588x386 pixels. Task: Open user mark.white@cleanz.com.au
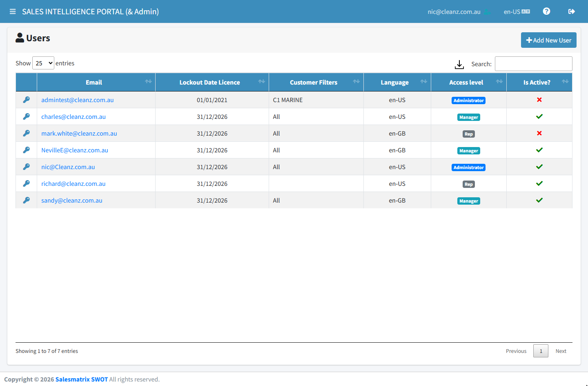pos(79,134)
